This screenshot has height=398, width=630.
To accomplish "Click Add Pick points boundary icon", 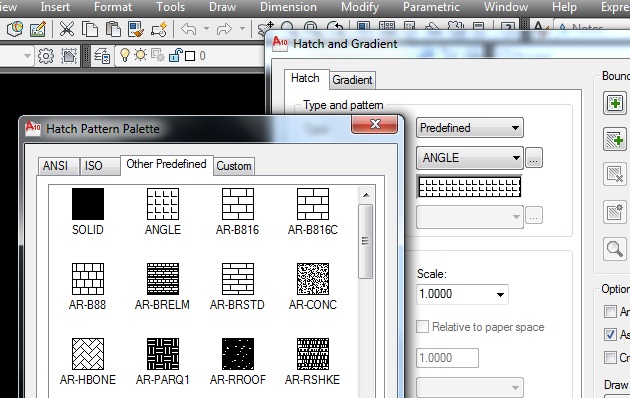I will click(615, 103).
